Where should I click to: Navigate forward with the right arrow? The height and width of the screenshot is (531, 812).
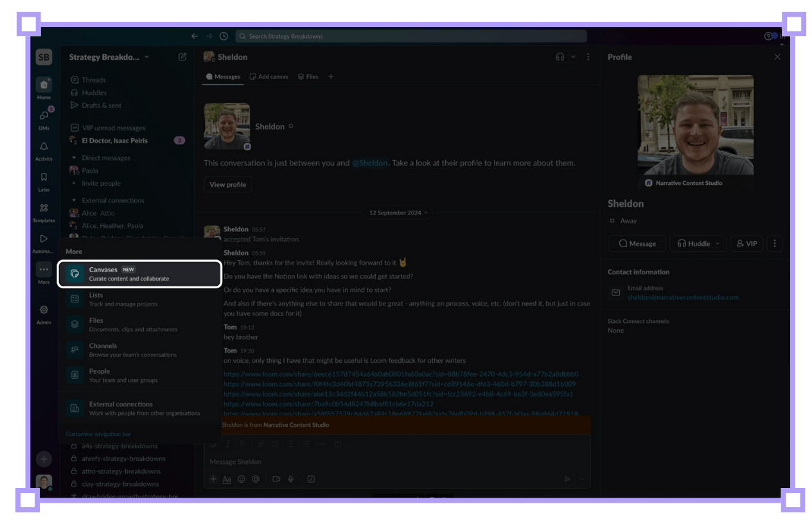pos(209,37)
